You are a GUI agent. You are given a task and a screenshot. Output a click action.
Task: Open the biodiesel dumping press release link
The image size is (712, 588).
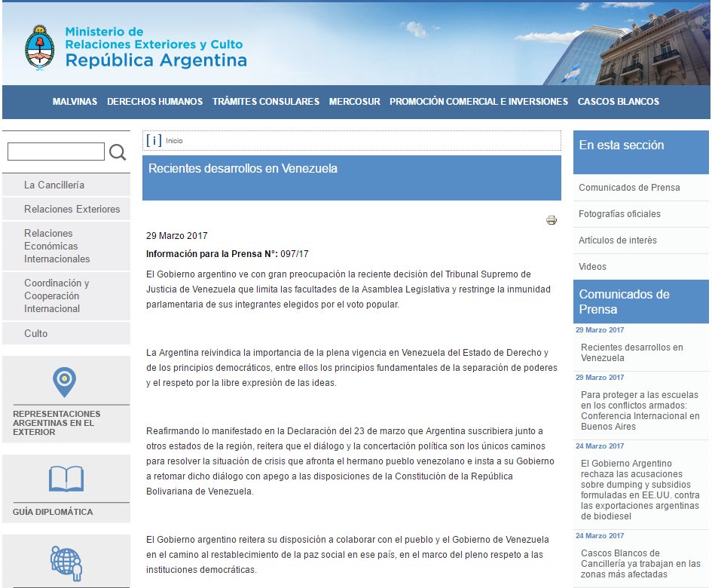click(x=640, y=490)
